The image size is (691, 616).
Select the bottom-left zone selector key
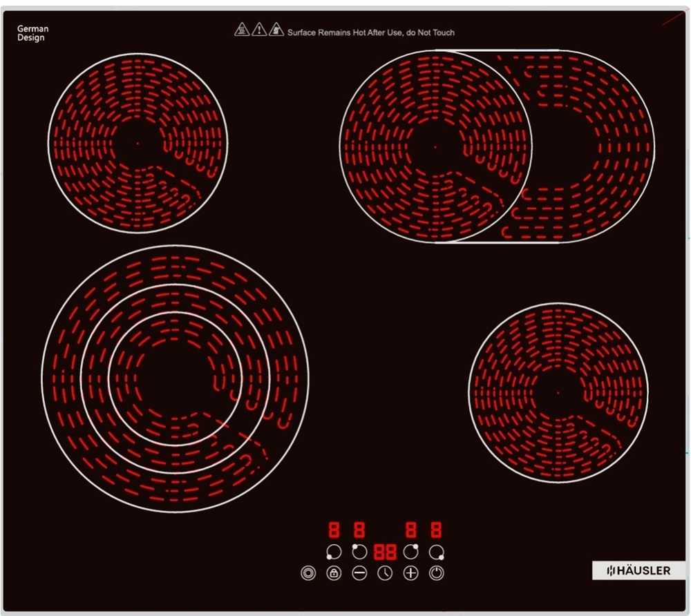pos(334,552)
